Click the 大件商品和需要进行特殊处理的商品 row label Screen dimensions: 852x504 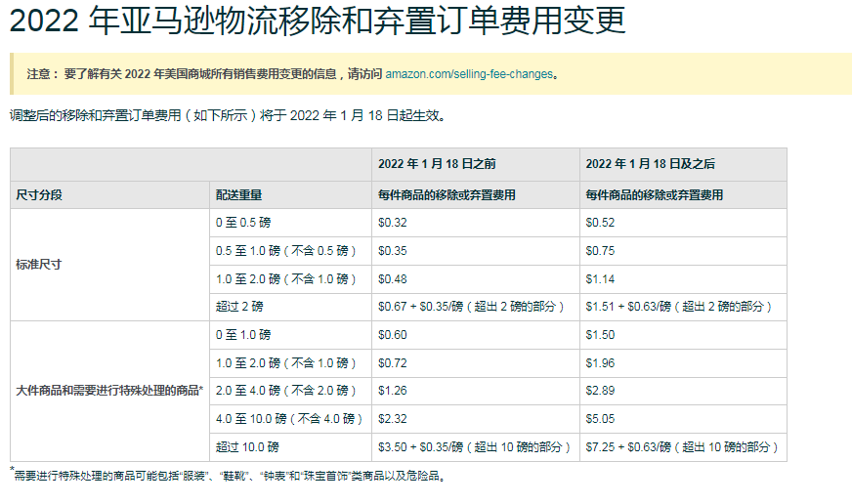[109, 391]
